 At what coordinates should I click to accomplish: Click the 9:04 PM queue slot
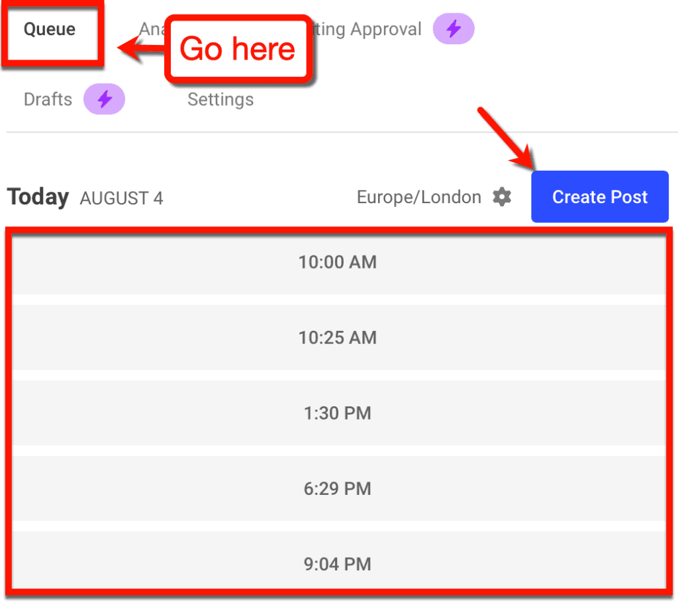tap(338, 564)
